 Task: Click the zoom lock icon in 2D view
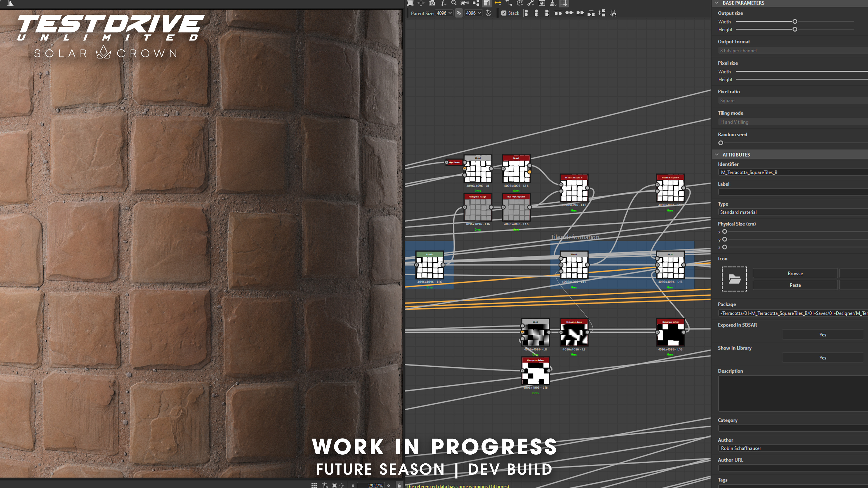pyautogui.click(x=399, y=485)
